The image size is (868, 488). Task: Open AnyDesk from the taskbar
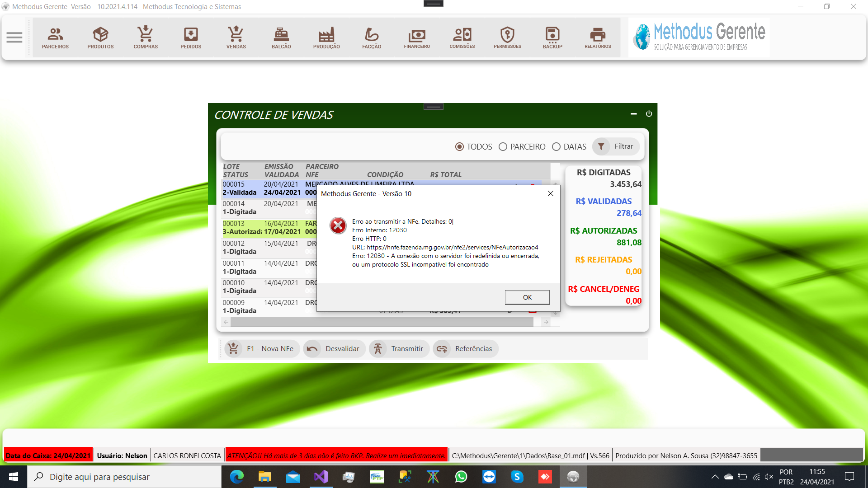545,477
